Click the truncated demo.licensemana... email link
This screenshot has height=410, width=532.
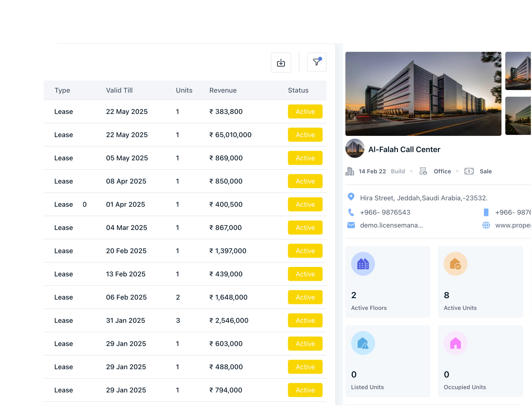tap(392, 225)
